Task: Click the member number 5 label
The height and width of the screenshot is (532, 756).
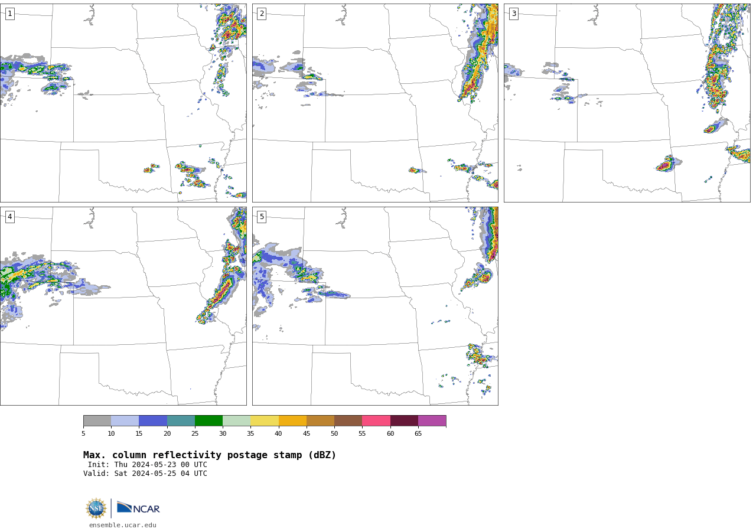Action: tap(262, 217)
